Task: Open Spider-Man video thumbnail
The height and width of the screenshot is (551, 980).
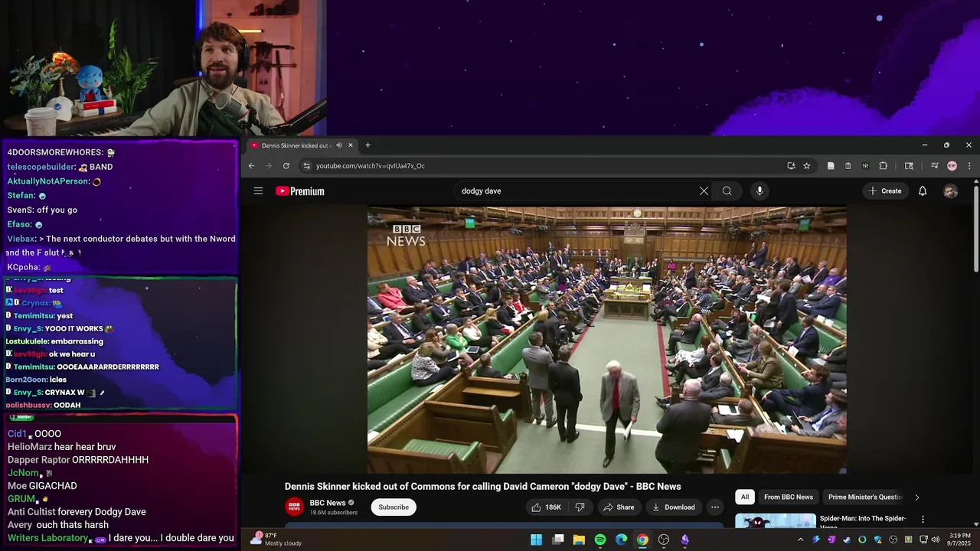Action: point(776,521)
